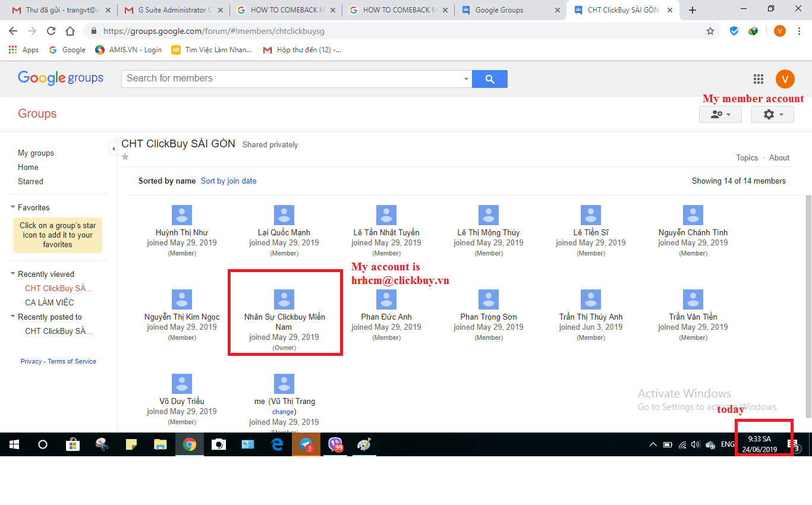Open CA LÀM VIỆC group
The height and width of the screenshot is (505, 812).
pyautogui.click(x=49, y=302)
